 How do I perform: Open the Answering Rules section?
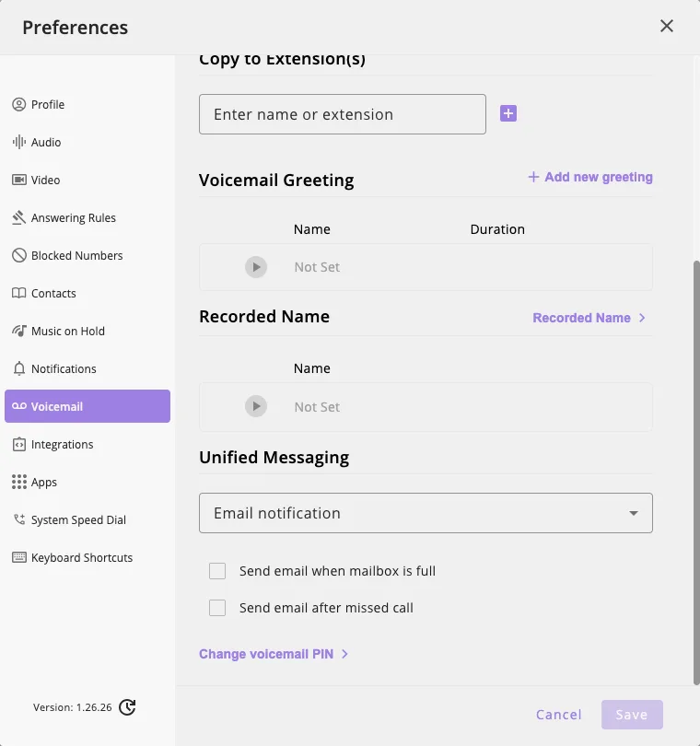[x=87, y=218]
